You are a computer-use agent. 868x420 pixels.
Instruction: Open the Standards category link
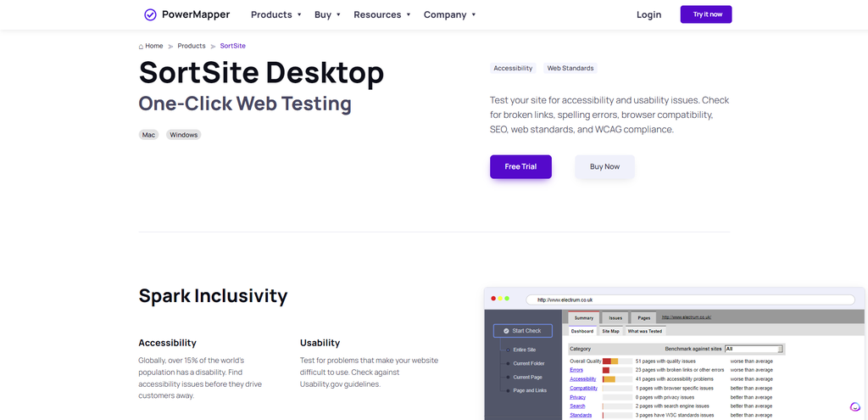581,415
